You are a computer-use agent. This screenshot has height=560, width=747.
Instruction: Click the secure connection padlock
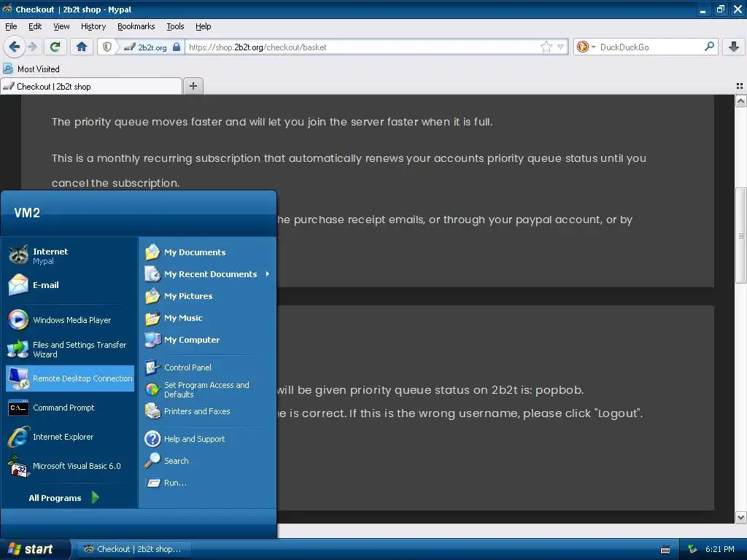coord(177,47)
